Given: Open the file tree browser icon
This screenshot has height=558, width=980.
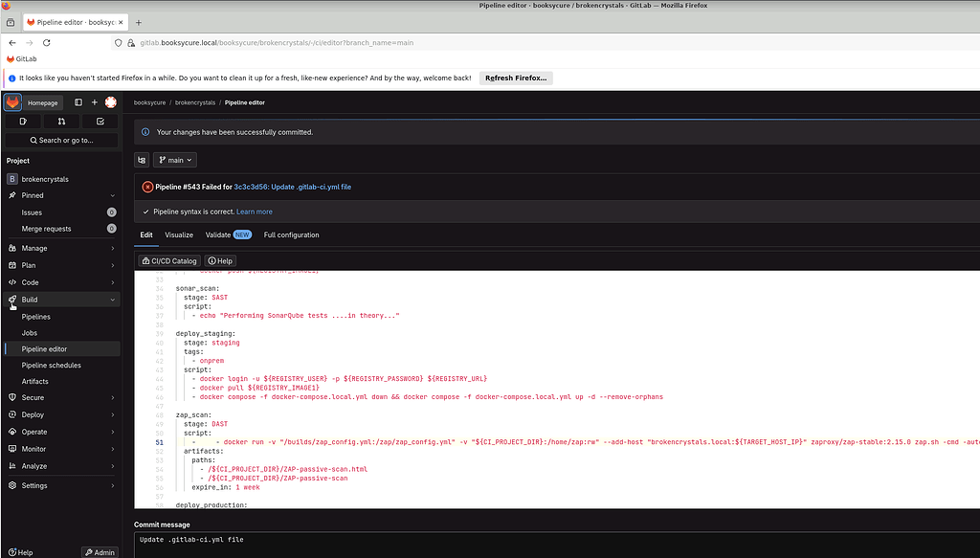Looking at the screenshot, I should click(142, 159).
